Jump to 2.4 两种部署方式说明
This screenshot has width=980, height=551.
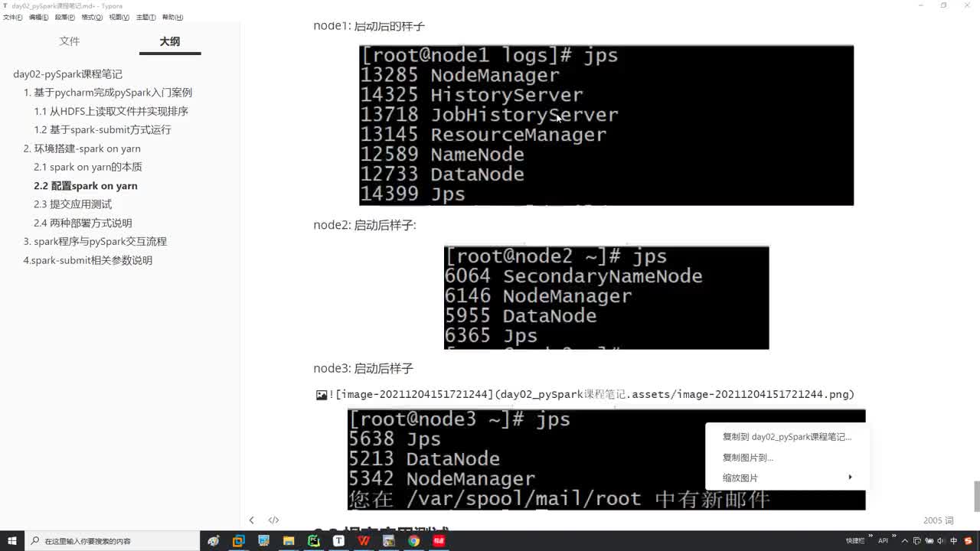click(x=83, y=223)
